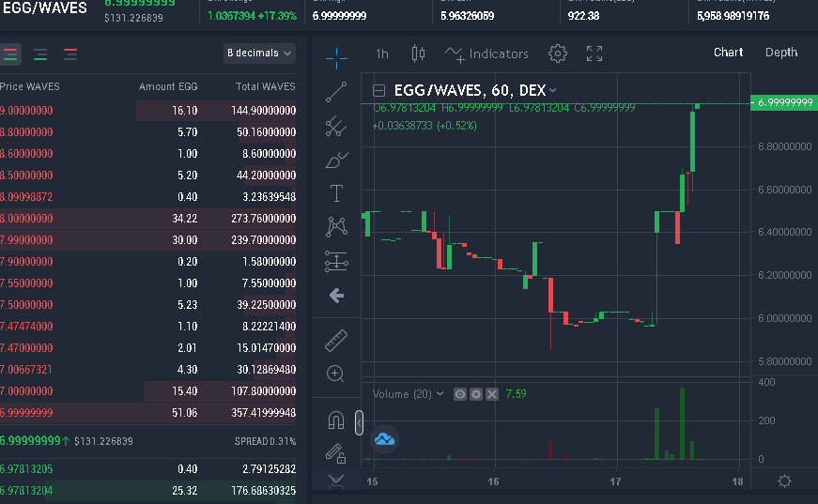Select bid order at price 6.97813205
This screenshot has width=818, height=504.
pos(147,469)
